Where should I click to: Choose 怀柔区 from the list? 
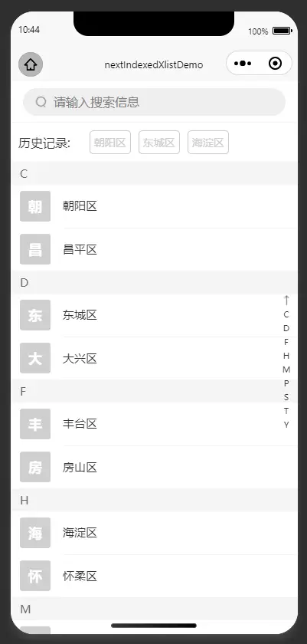[x=154, y=576]
